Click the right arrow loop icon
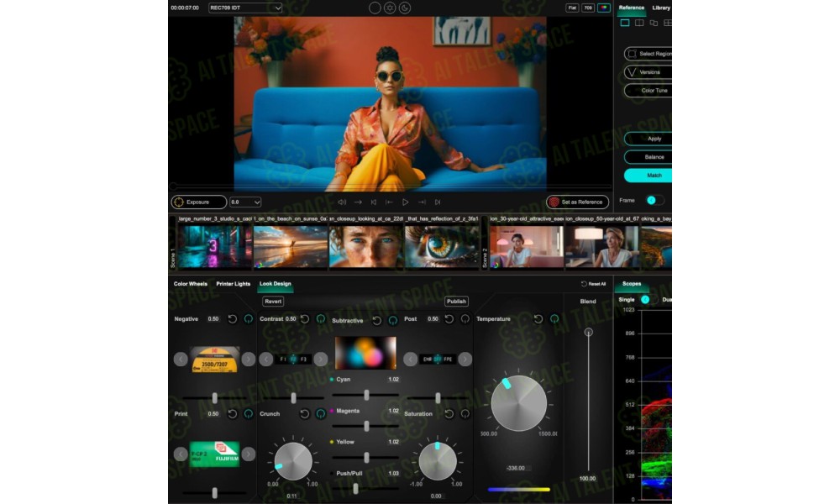This screenshot has width=840, height=504. coord(358,202)
